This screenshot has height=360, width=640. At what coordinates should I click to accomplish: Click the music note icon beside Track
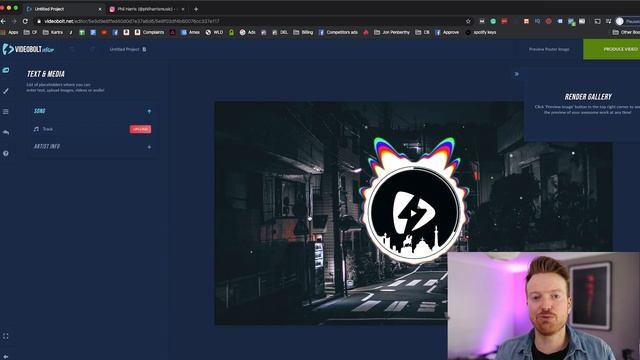[36, 129]
